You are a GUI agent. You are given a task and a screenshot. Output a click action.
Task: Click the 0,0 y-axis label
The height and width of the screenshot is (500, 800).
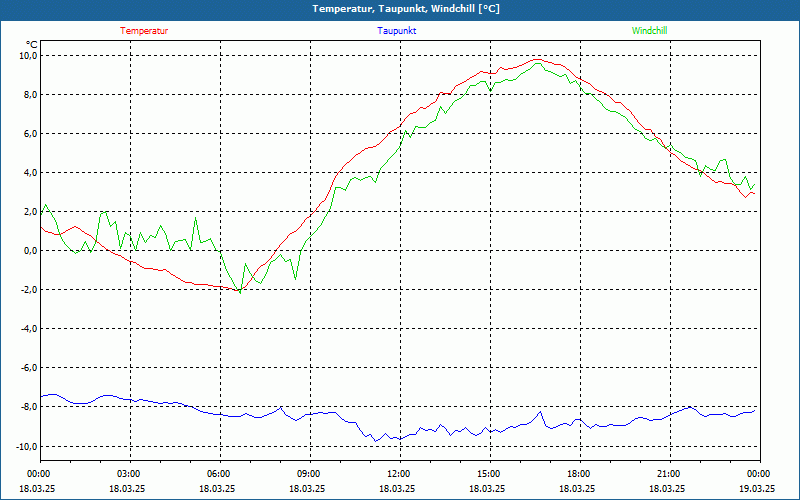(x=30, y=251)
